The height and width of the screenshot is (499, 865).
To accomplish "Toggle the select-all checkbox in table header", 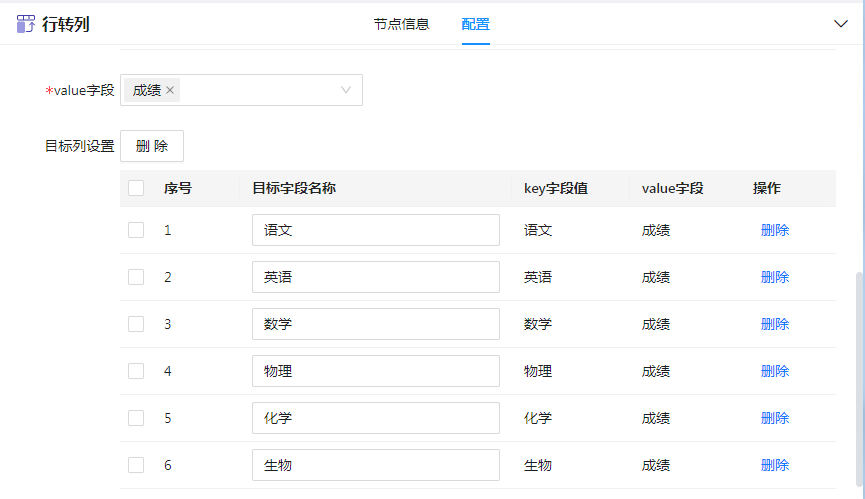I will point(136,188).
